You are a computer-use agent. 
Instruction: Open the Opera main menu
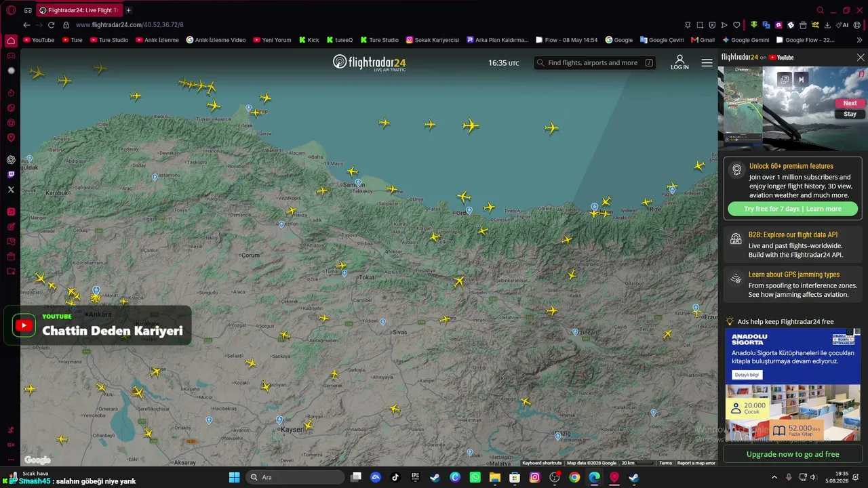point(11,10)
